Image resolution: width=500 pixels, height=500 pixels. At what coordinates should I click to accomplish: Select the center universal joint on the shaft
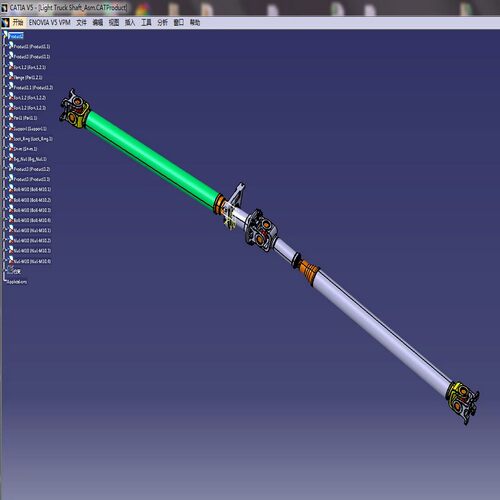[262, 231]
